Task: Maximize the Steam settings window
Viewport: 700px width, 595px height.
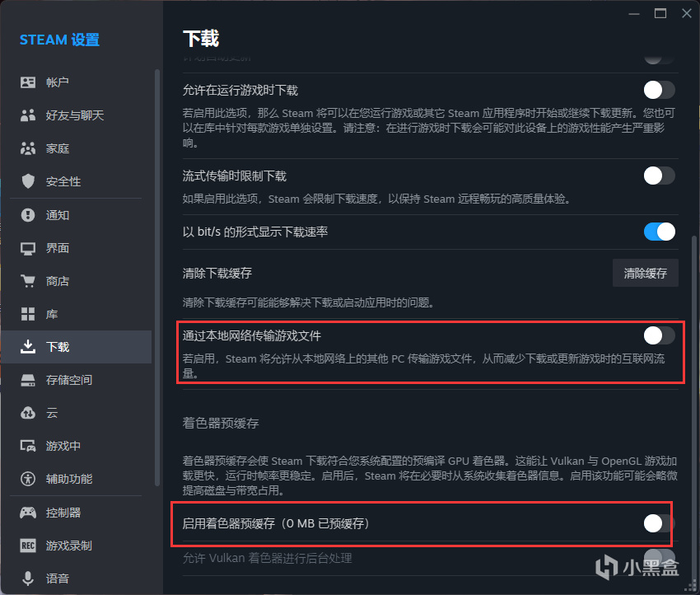Action: (660, 13)
